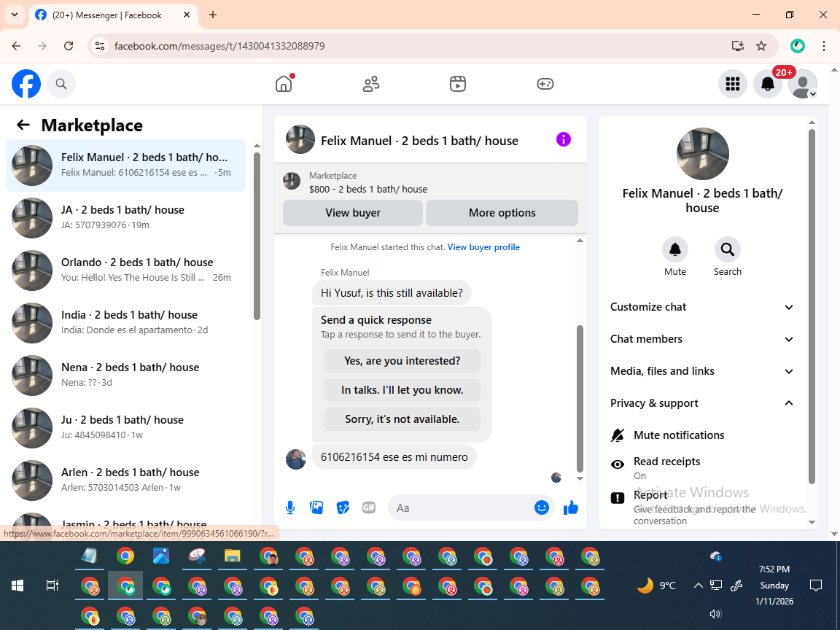Open the notifications bell with 20+ badge
The width and height of the screenshot is (840, 630).
(x=768, y=84)
